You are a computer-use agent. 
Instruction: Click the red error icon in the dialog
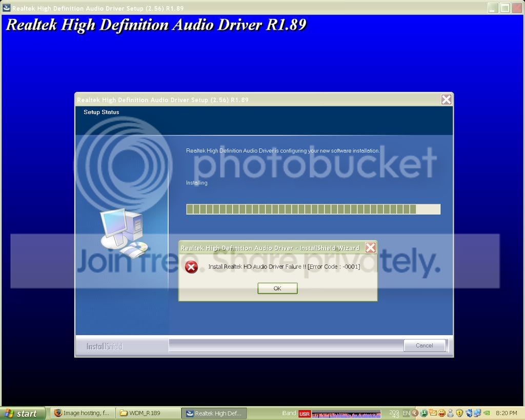click(x=191, y=267)
